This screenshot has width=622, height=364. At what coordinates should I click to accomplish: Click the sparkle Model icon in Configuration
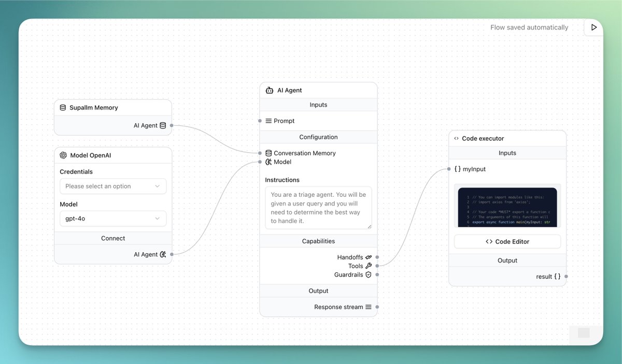coord(268,162)
